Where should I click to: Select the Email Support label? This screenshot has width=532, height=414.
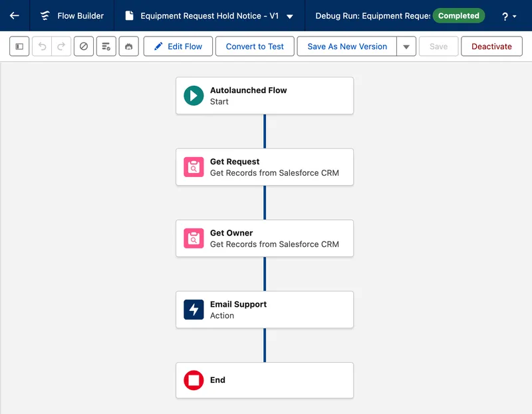[238, 304]
